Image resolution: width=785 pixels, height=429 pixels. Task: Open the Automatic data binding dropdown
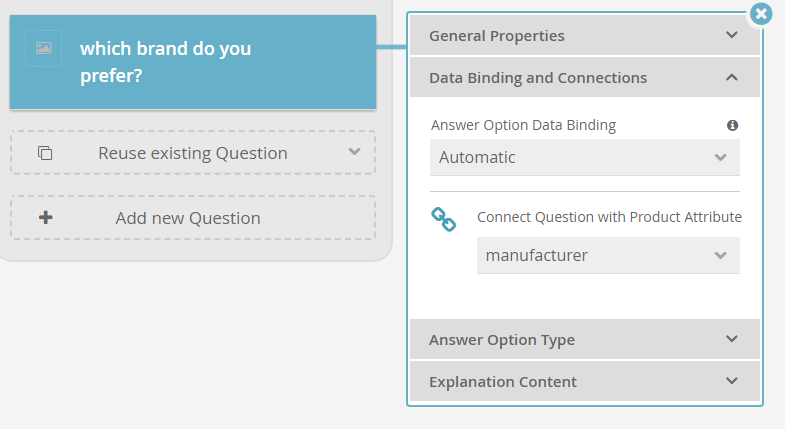point(584,157)
